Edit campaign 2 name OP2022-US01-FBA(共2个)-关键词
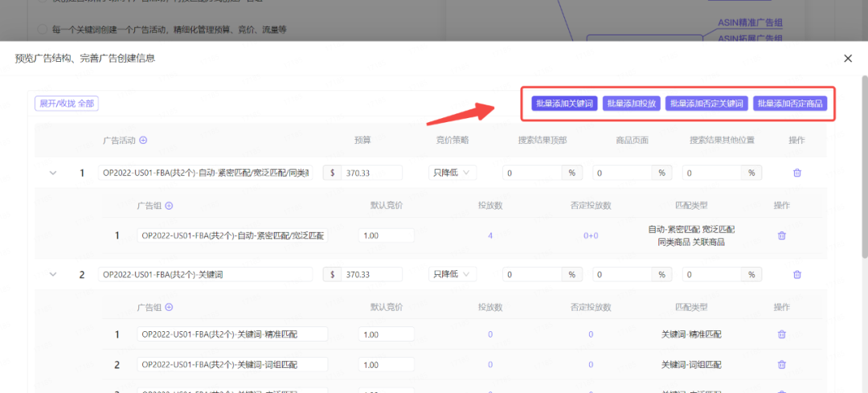This screenshot has height=393, width=868. [x=206, y=275]
